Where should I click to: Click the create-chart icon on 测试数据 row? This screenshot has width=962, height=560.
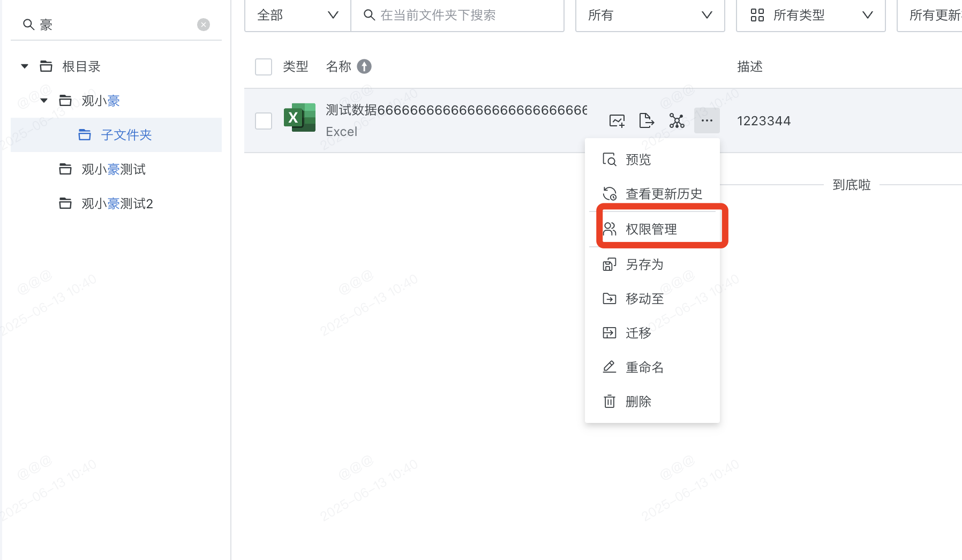[617, 121]
